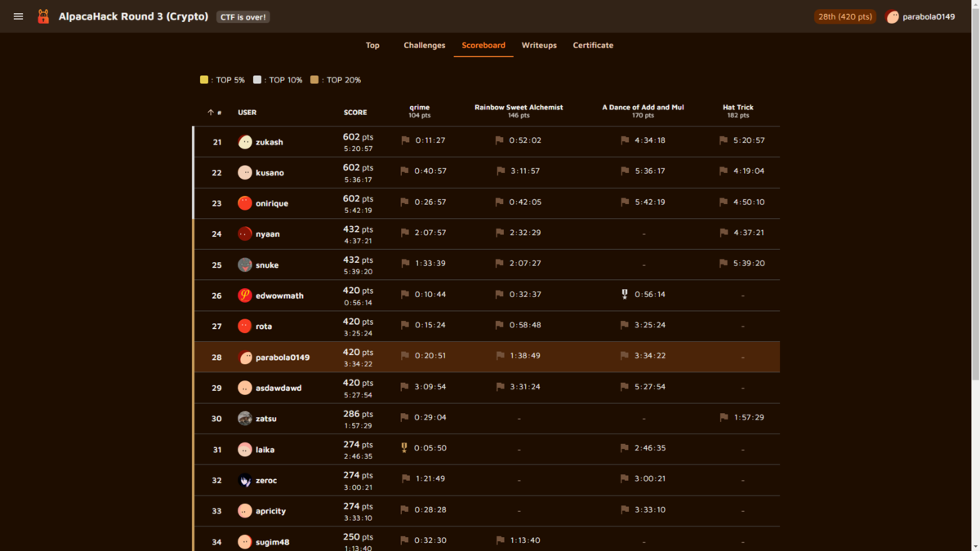Click first-blood medal for edwowmath's Add and Mul

tap(625, 295)
